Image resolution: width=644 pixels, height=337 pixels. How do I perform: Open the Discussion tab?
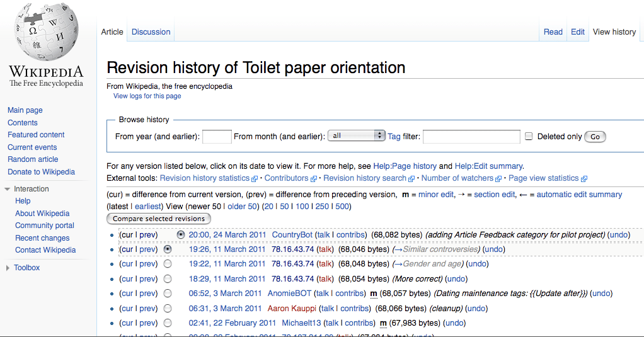pos(151,32)
